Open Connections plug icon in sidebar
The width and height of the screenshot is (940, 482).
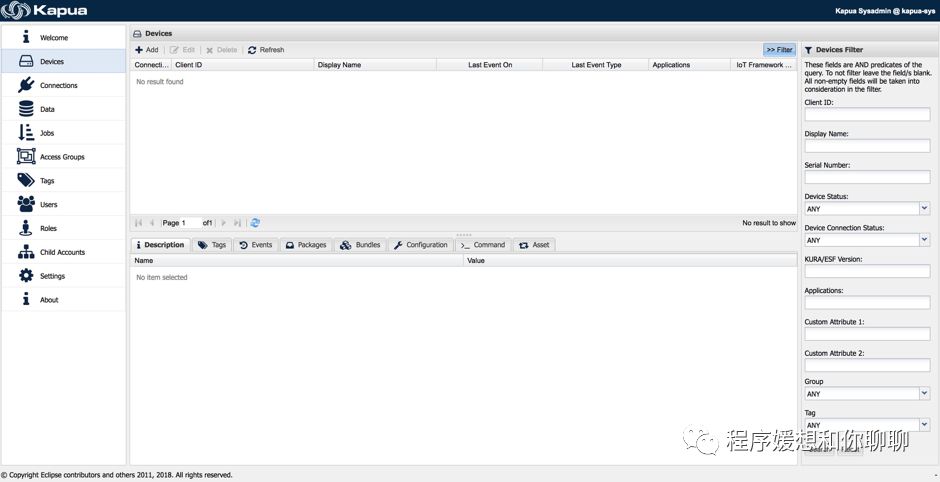26,85
